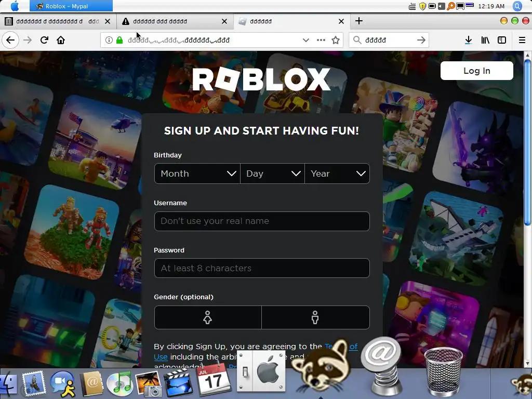The height and width of the screenshot is (399, 532).
Task: Open the blue Spotlight search icon
Action: 517,6
